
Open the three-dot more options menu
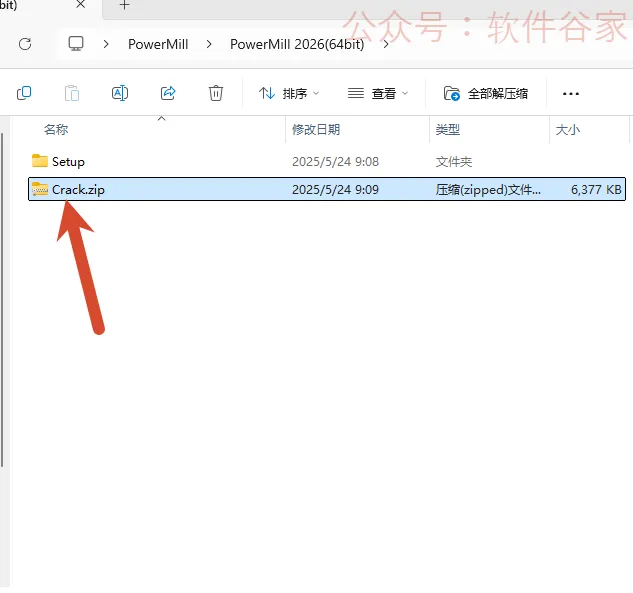click(x=571, y=94)
